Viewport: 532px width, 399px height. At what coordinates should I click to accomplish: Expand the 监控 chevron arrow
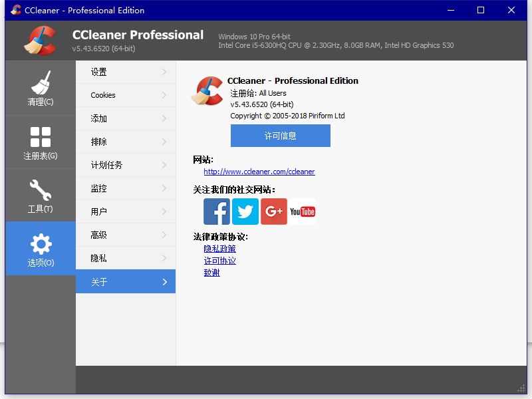pos(164,188)
